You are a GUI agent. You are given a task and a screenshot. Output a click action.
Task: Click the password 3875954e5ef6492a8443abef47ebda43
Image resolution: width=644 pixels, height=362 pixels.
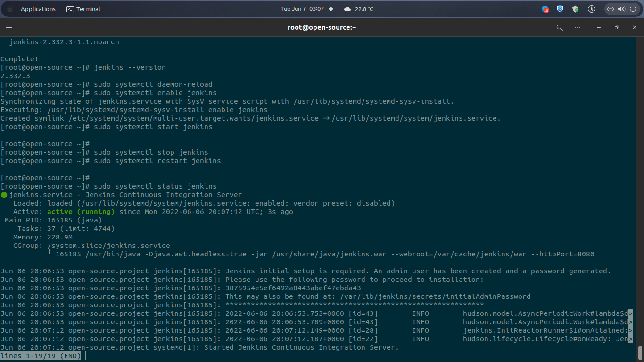[x=293, y=288]
